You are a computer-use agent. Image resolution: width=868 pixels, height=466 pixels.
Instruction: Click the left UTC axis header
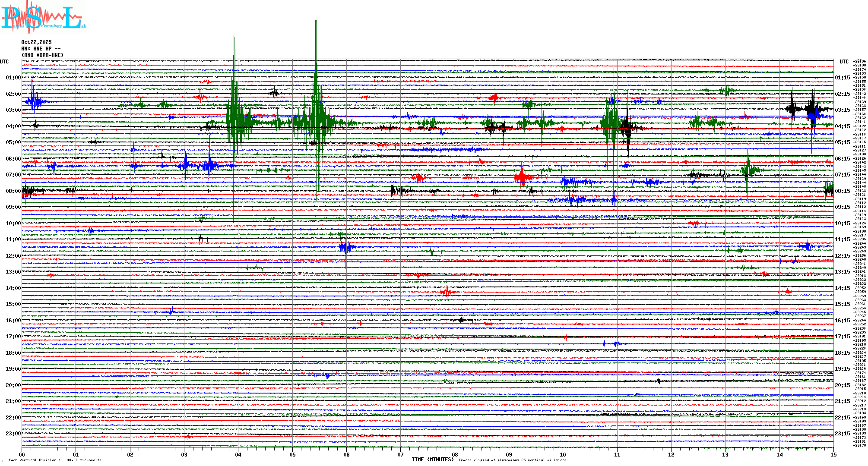coord(4,62)
